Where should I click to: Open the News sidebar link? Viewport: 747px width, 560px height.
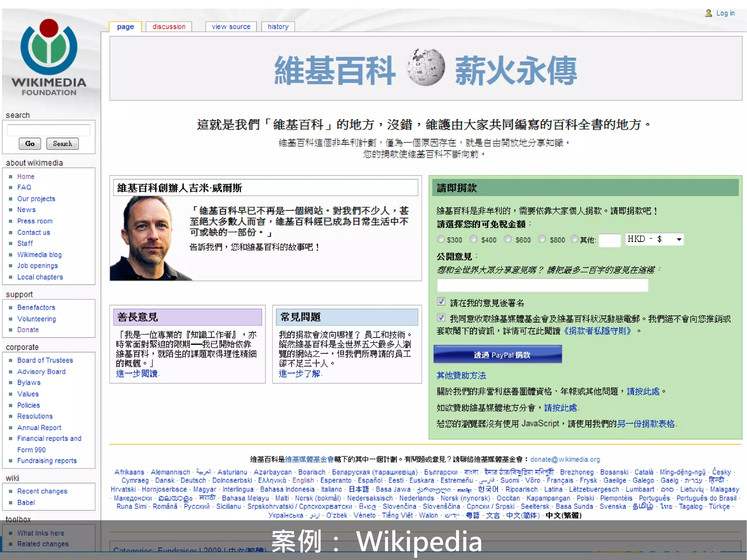point(26,210)
